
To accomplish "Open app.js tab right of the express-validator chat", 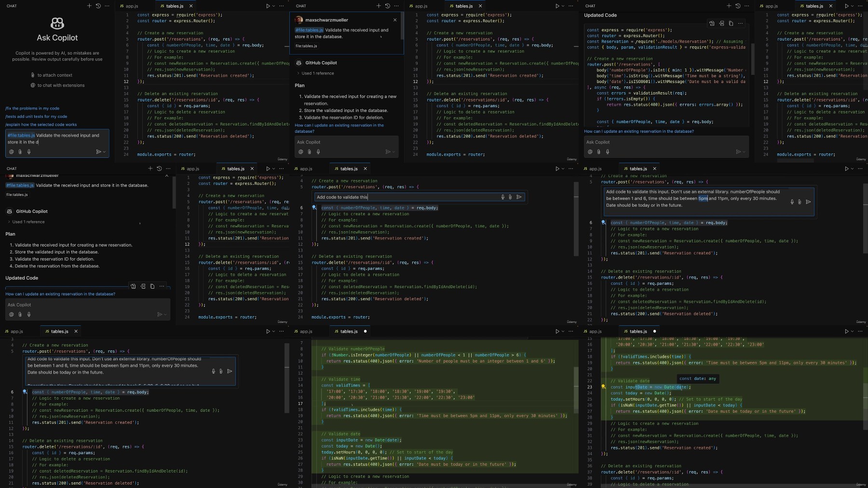I will 769,6.
